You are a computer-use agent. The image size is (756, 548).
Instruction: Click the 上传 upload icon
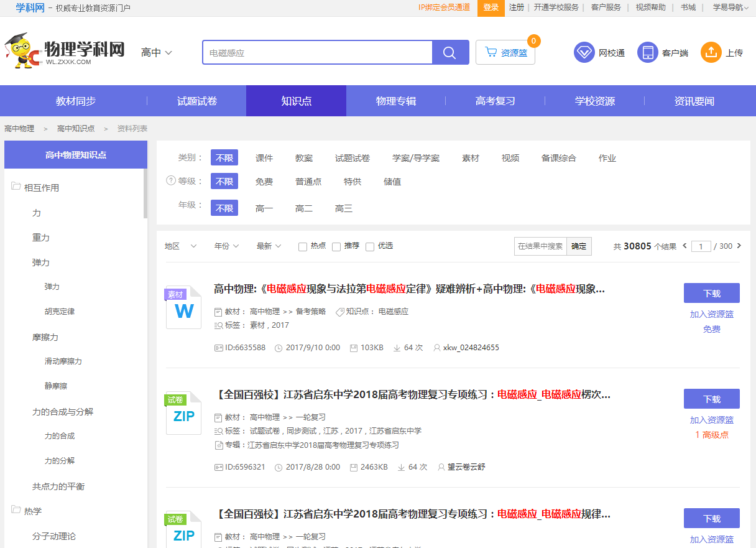pyautogui.click(x=712, y=52)
